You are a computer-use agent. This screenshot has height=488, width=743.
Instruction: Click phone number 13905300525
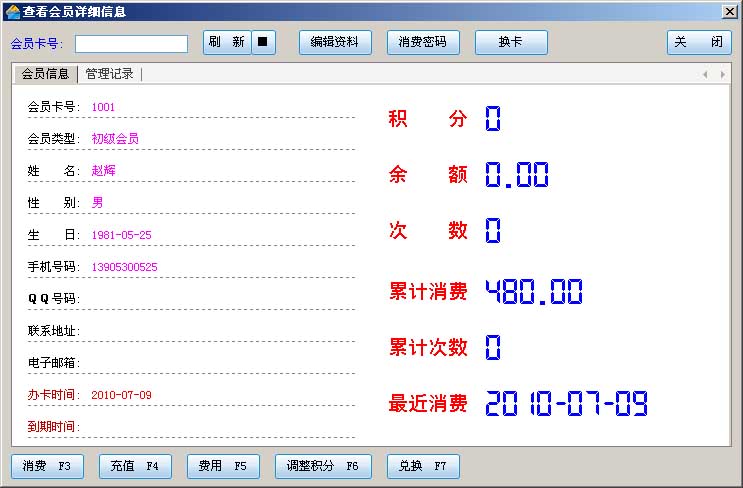click(x=124, y=267)
